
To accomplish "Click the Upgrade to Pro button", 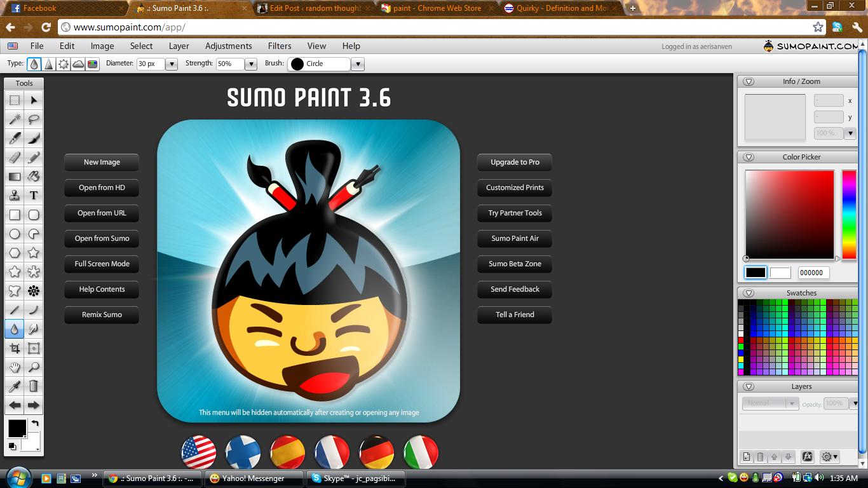I will tap(515, 162).
